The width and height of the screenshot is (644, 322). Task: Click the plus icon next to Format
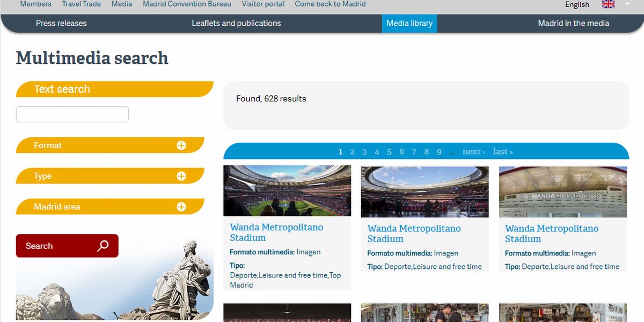[x=182, y=145]
